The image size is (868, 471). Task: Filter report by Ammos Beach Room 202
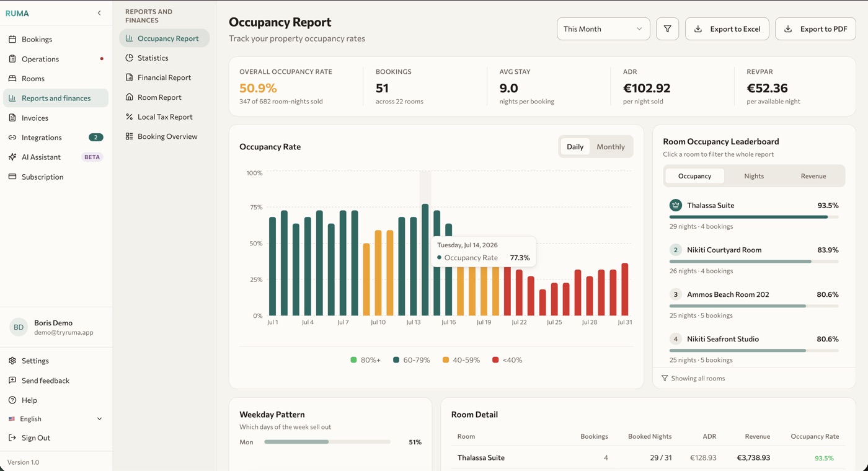point(754,304)
